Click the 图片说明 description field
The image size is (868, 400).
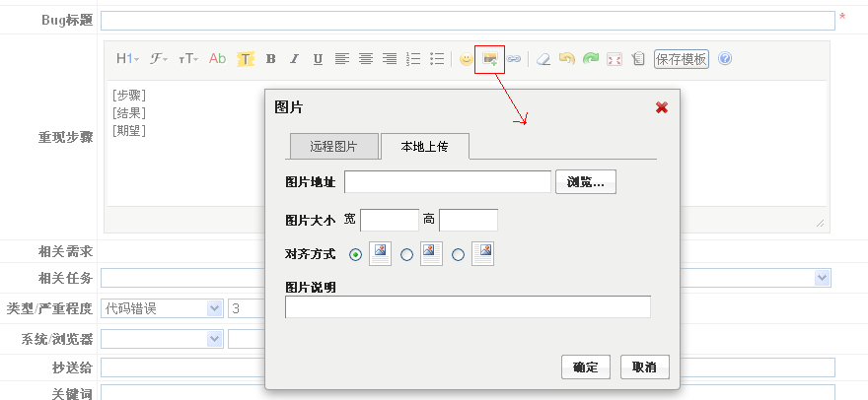pos(468,307)
